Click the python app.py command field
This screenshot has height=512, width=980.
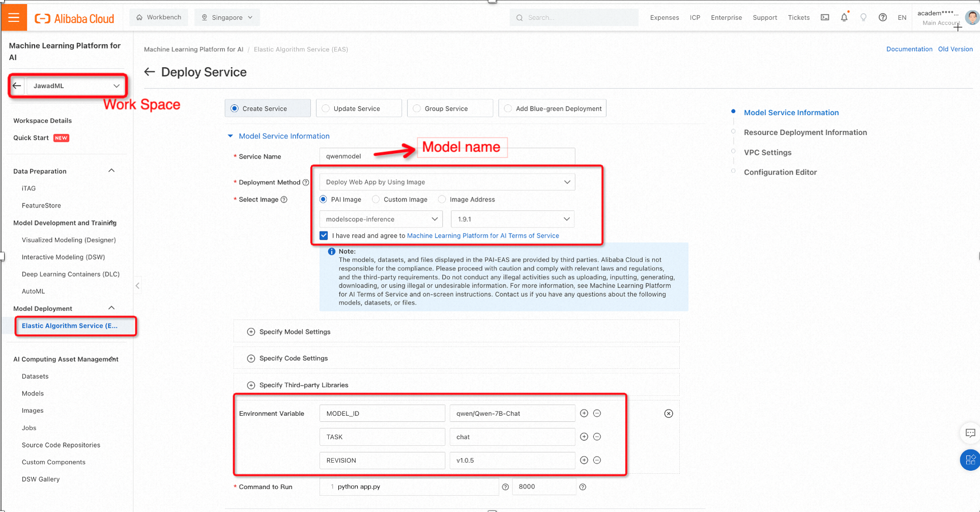[x=409, y=487]
